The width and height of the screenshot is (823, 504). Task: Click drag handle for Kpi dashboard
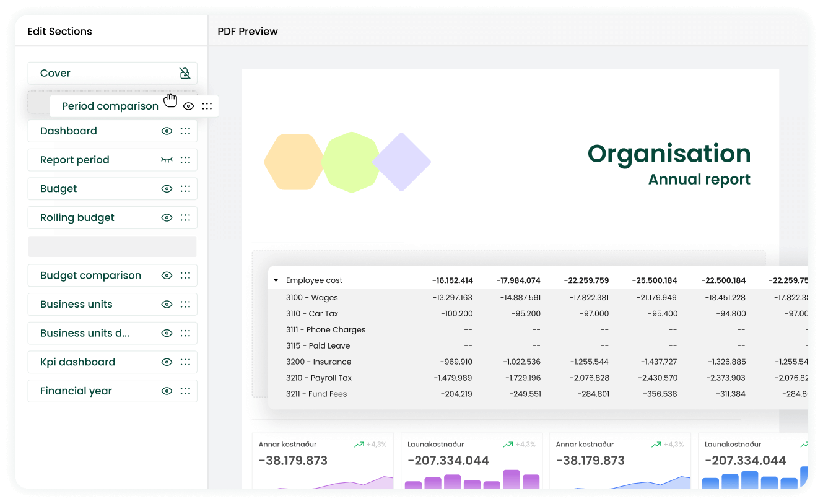point(185,362)
